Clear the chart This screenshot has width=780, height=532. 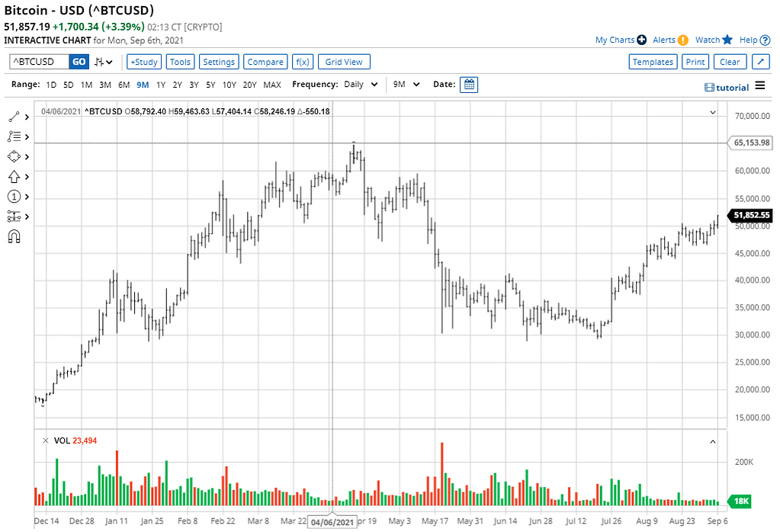click(x=730, y=62)
